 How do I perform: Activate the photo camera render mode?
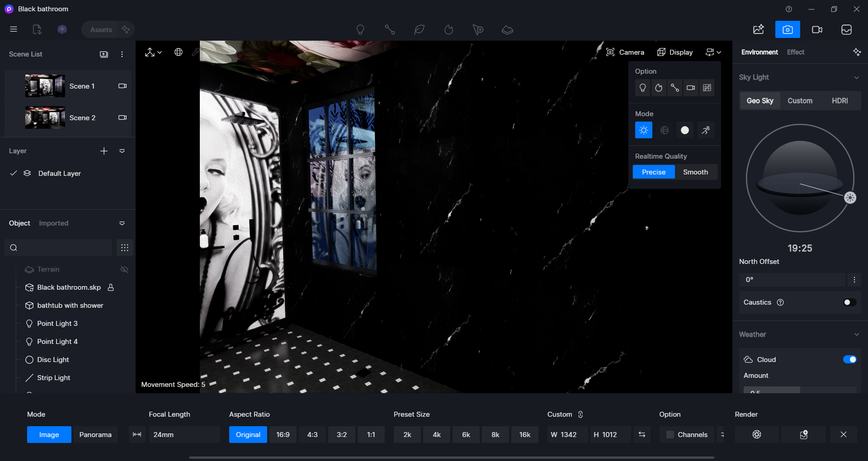[x=788, y=29]
